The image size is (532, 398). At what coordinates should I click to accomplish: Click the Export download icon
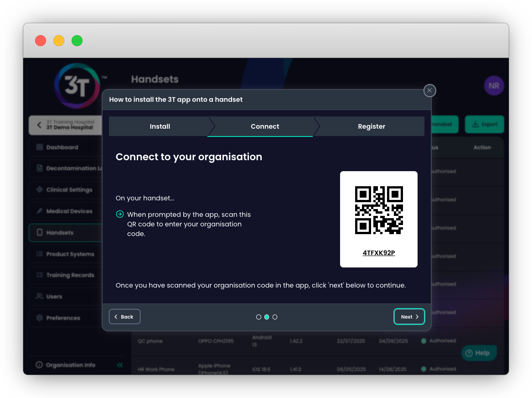tap(475, 124)
